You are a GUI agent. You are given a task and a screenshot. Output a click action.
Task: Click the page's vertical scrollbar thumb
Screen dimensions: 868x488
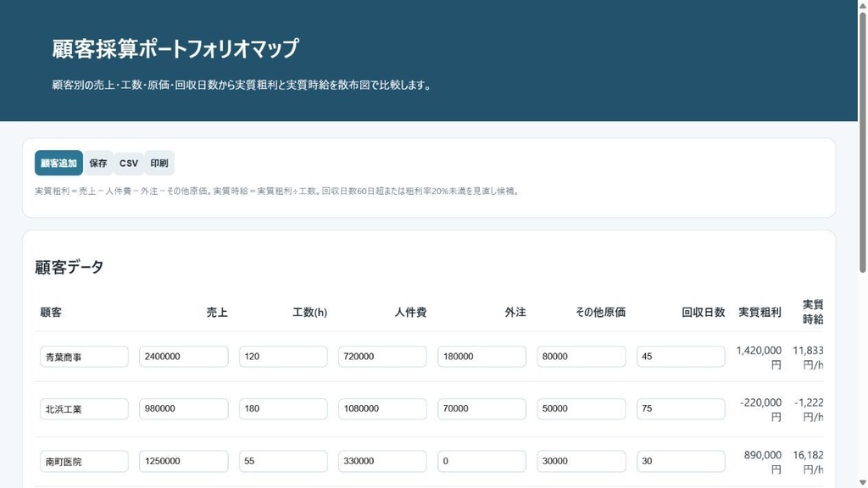(862, 141)
